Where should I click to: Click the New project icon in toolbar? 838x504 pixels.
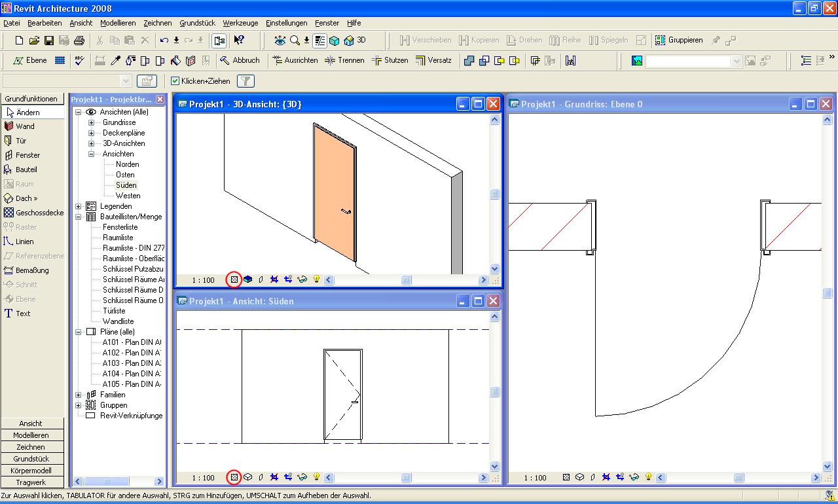[19, 41]
